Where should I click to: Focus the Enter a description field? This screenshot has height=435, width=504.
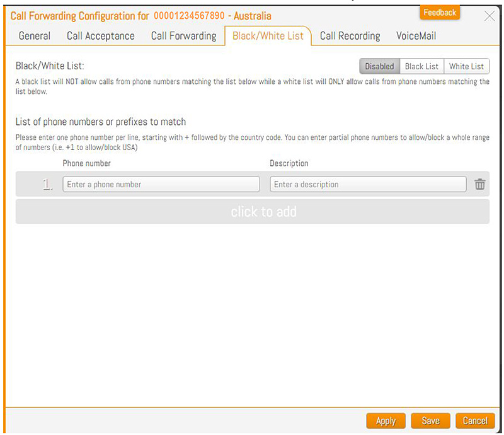coord(368,184)
